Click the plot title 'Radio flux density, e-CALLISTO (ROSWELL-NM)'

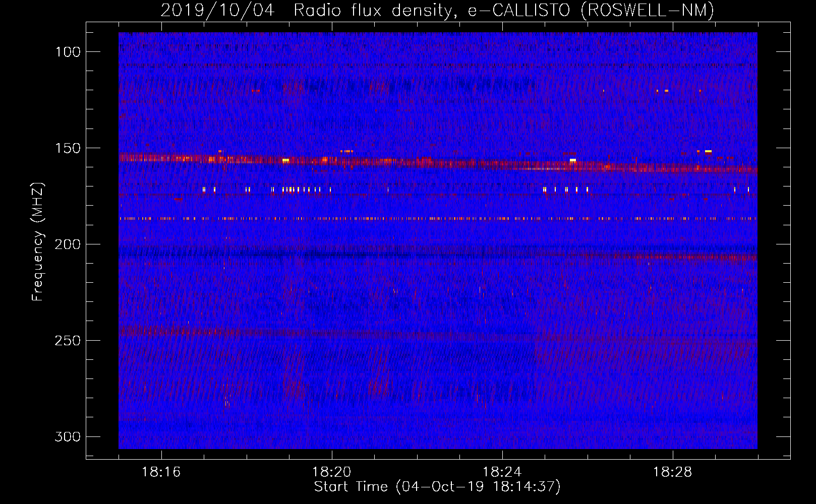504,10
